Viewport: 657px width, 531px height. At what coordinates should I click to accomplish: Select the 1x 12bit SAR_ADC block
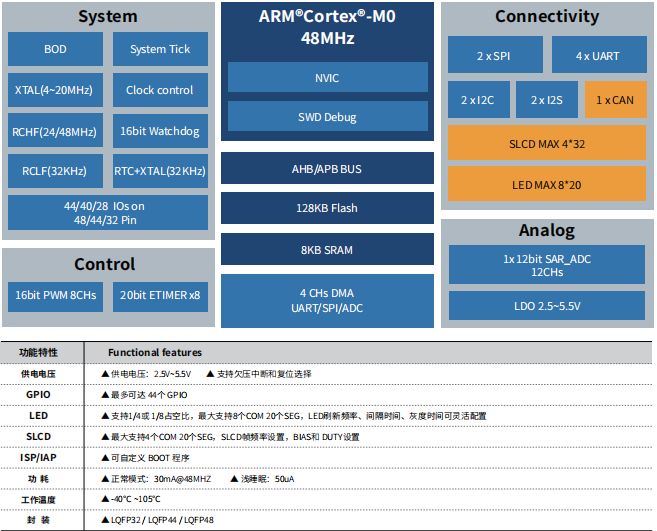coord(547,264)
